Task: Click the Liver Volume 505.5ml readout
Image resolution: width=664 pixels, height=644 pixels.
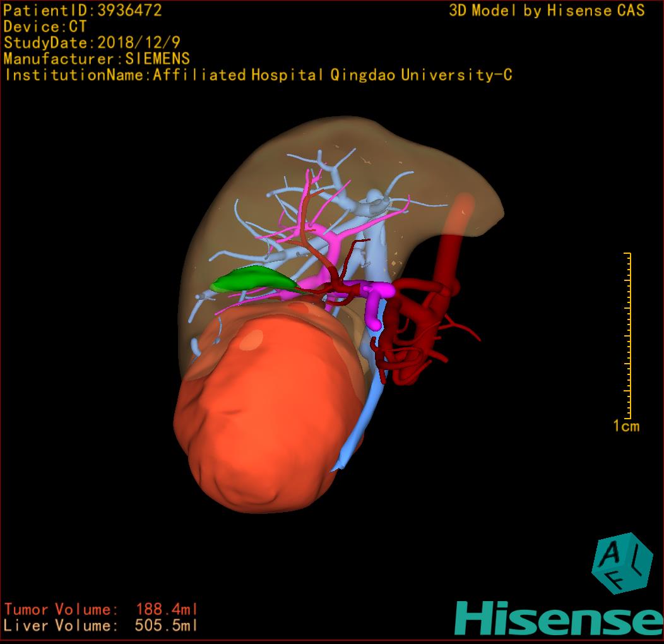Action: [x=101, y=626]
